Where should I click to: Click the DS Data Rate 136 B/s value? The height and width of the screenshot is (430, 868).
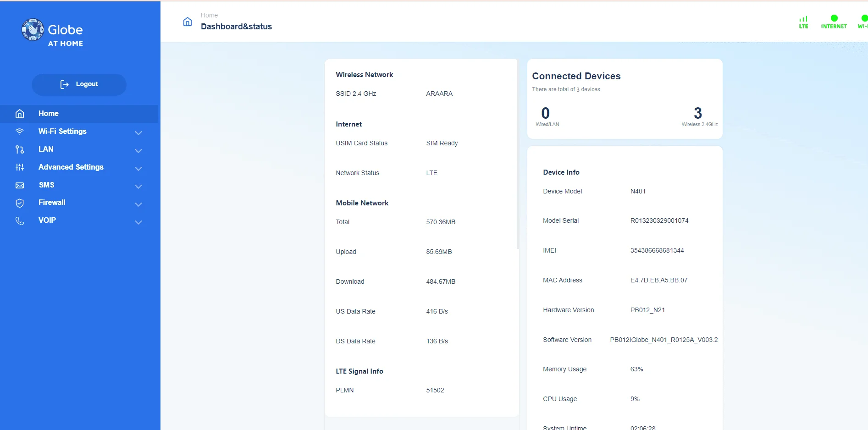[437, 341]
